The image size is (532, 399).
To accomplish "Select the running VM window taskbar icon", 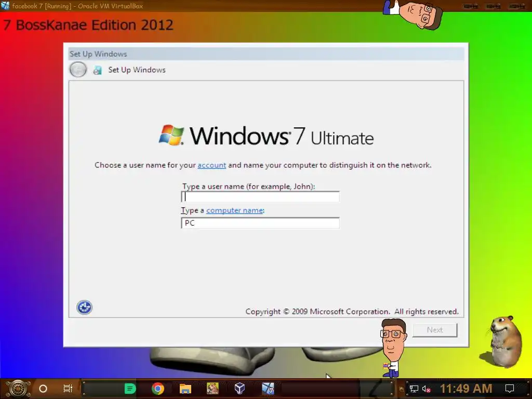I will tap(268, 389).
